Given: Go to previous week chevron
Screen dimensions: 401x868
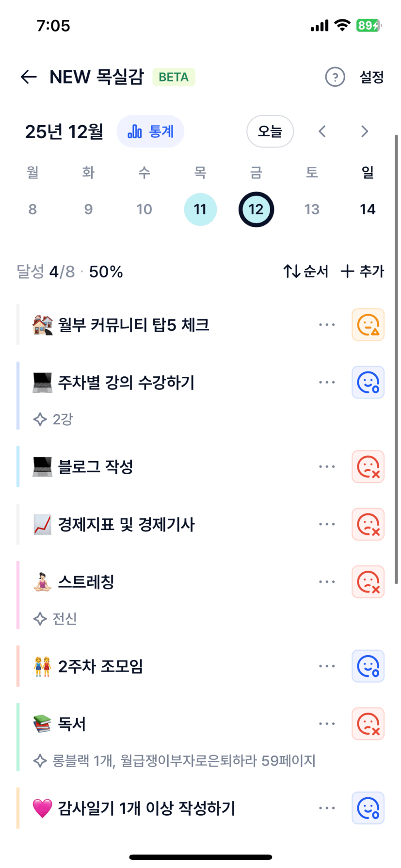Looking at the screenshot, I should click(x=322, y=131).
